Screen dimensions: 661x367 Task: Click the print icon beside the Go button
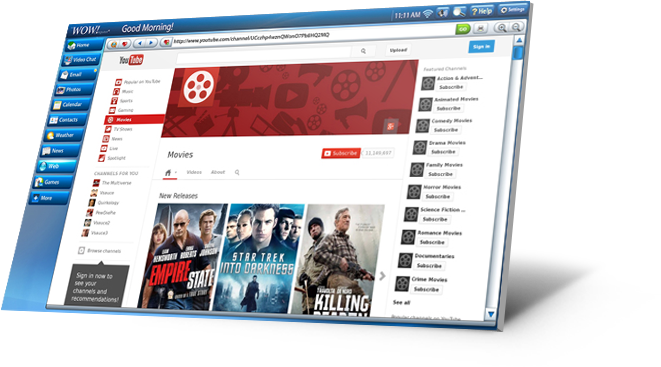click(x=480, y=29)
